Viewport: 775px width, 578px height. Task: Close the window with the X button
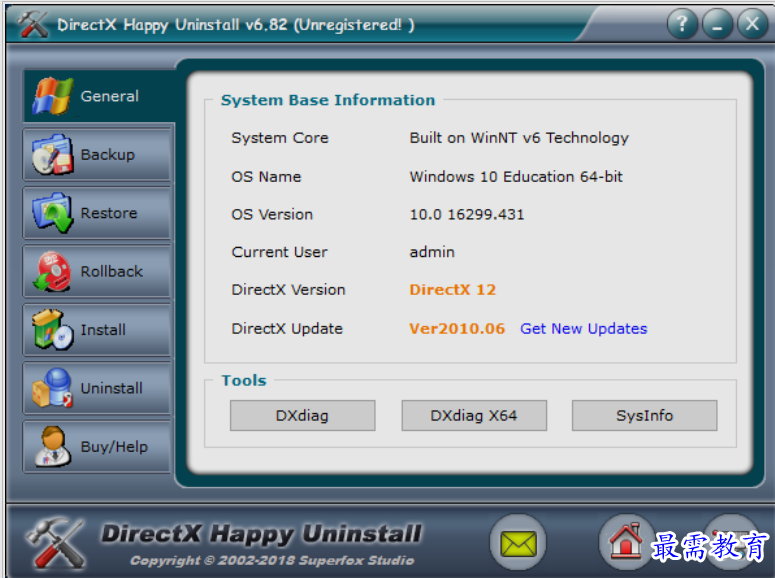tap(752, 24)
